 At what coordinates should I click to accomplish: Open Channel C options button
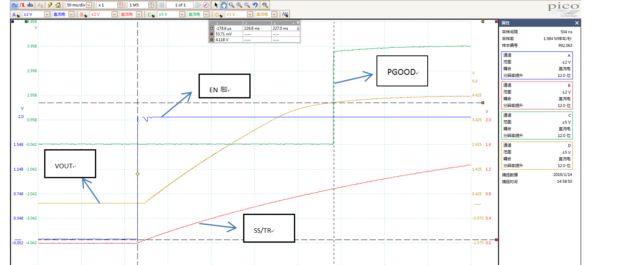[151, 14]
